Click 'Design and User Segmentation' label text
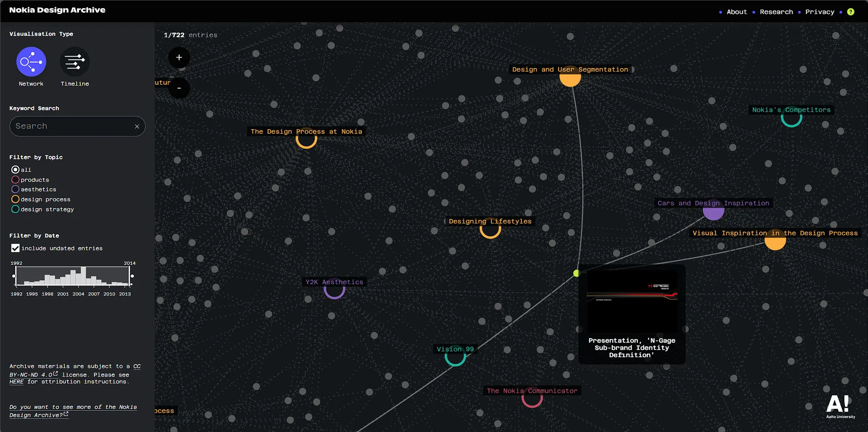 tap(570, 69)
